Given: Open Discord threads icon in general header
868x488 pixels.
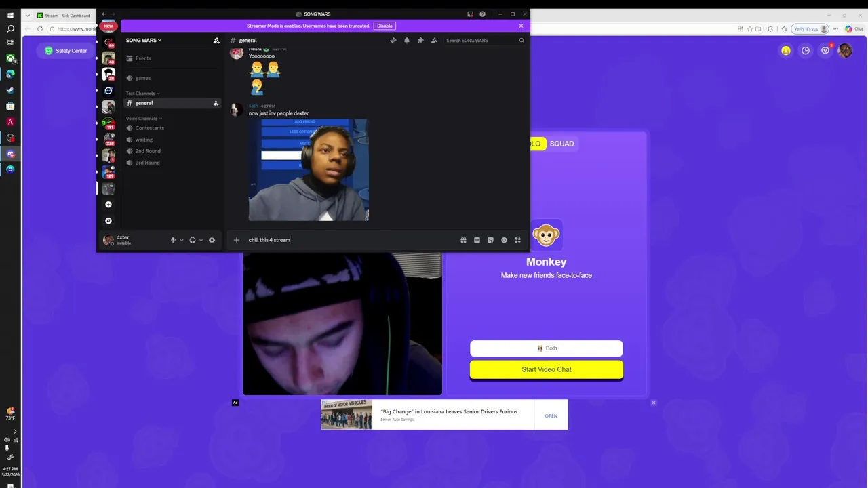Looking at the screenshot, I should (393, 41).
